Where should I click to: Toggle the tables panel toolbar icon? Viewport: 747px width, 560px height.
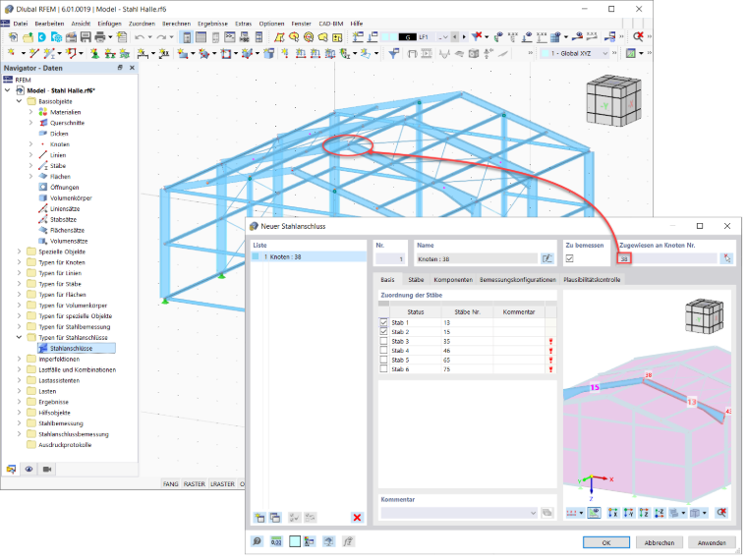pos(201,37)
